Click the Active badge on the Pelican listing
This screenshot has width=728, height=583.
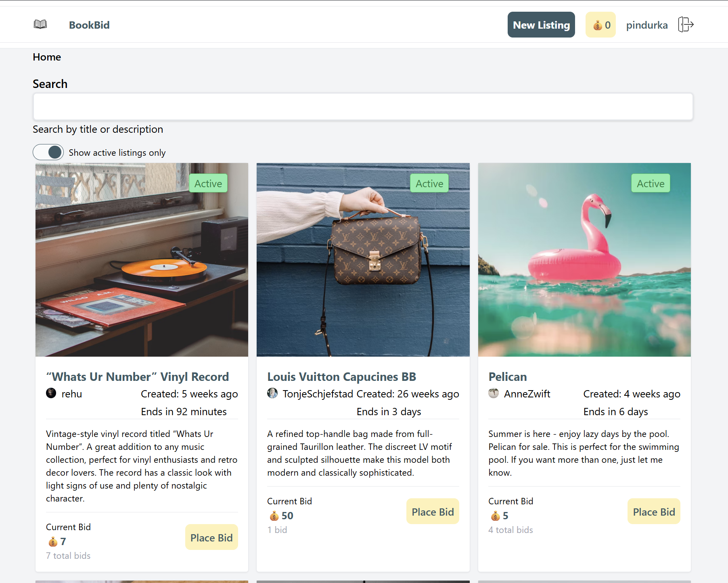tap(651, 184)
